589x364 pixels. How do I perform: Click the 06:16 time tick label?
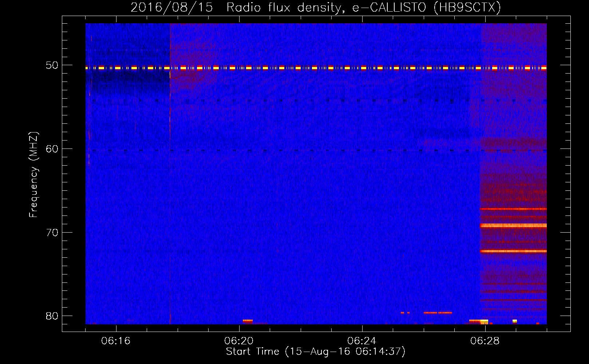[116, 341]
